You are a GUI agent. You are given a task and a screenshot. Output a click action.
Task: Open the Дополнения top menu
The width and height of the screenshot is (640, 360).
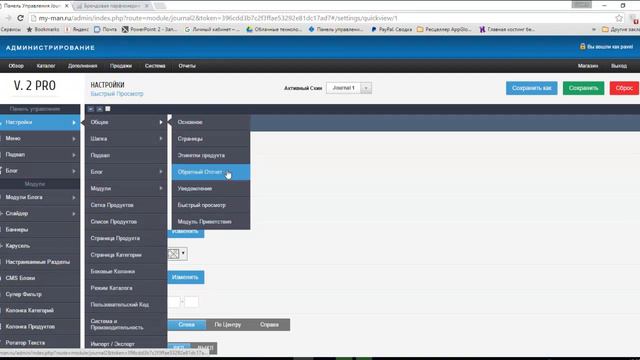82,66
